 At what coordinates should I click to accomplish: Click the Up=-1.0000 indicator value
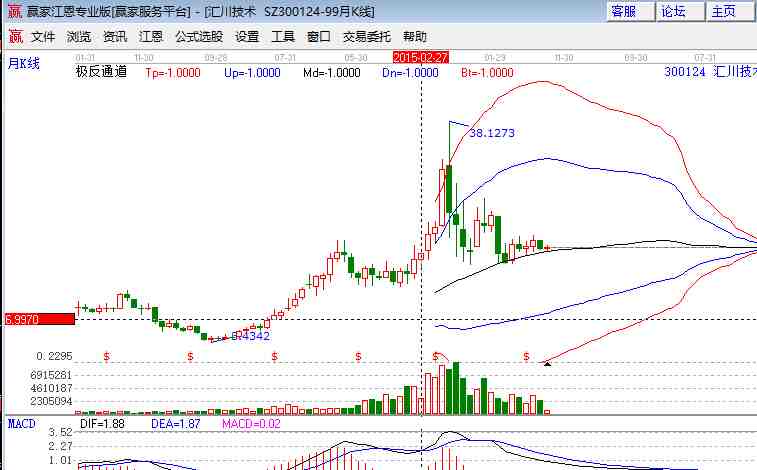point(252,73)
